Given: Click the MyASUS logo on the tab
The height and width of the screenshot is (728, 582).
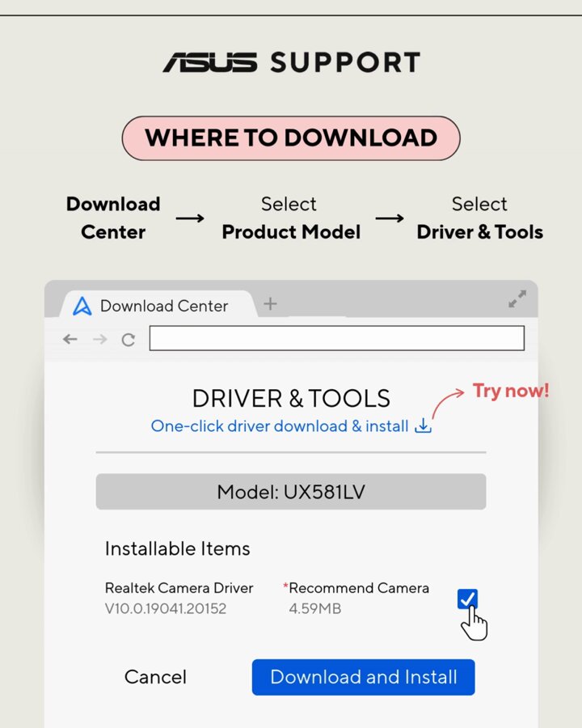Looking at the screenshot, I should tap(82, 306).
